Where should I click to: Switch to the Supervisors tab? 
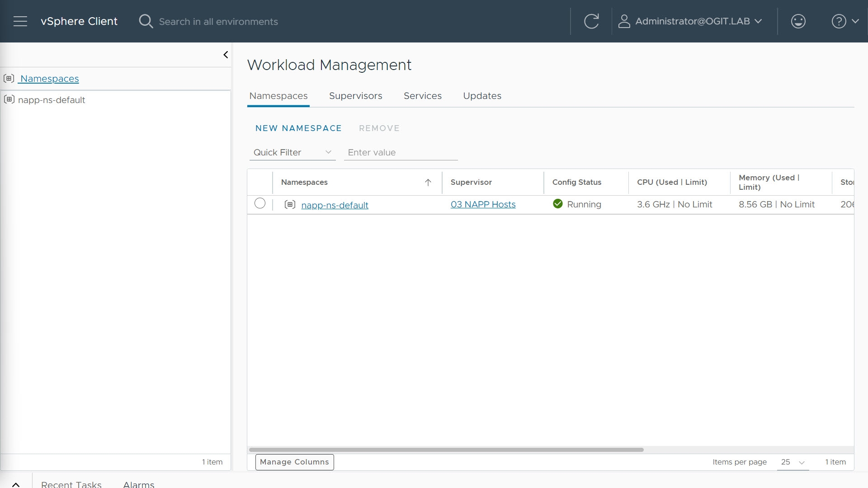click(355, 96)
